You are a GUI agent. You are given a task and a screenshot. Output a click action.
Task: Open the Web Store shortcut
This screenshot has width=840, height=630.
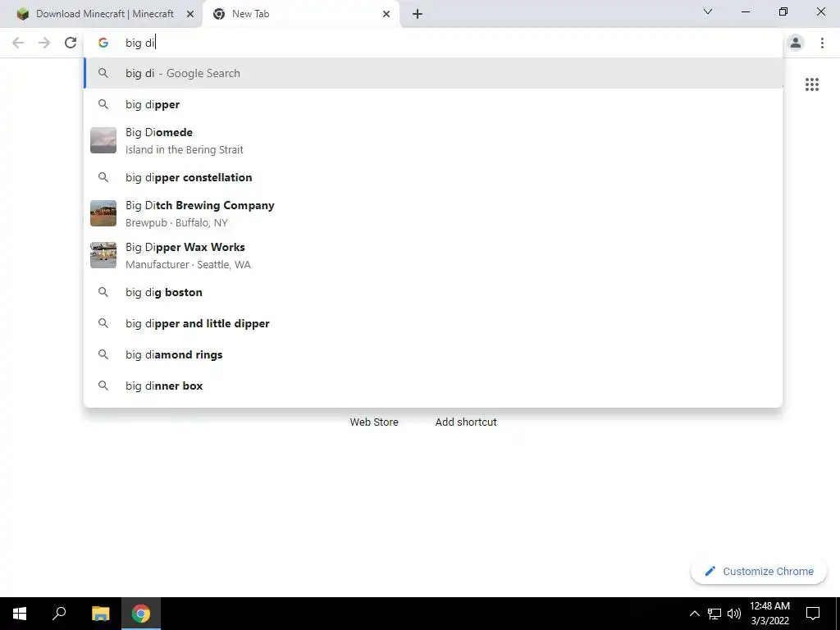coord(374,422)
